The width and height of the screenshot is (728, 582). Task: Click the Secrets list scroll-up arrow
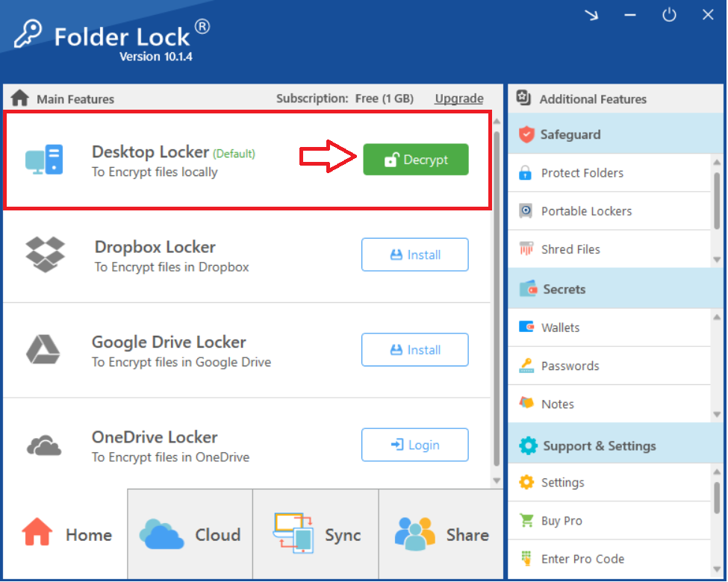(x=717, y=317)
